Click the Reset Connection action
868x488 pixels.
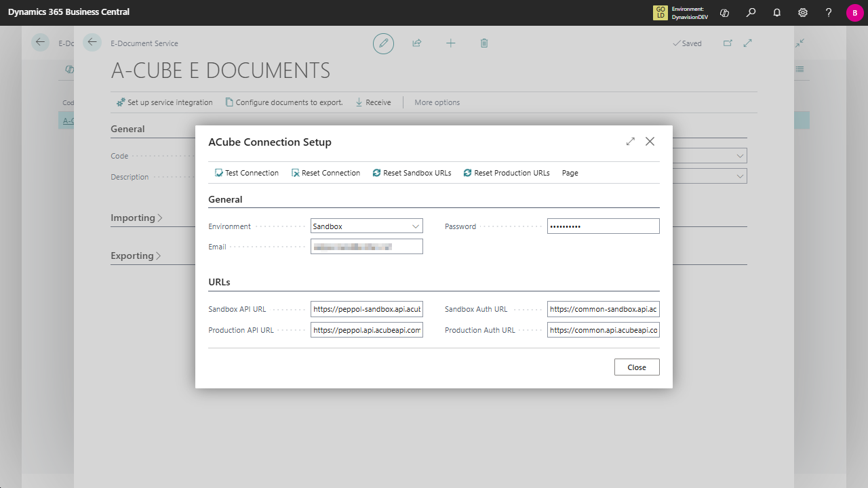pyautogui.click(x=325, y=173)
